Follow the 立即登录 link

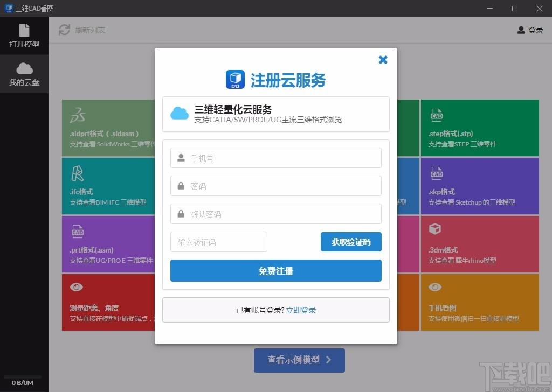pos(301,310)
